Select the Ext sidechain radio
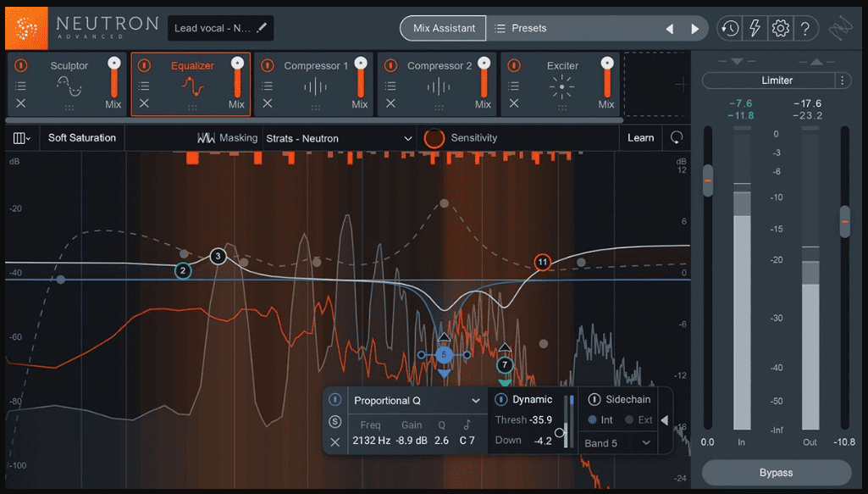This screenshot has height=494, width=868. 629,419
